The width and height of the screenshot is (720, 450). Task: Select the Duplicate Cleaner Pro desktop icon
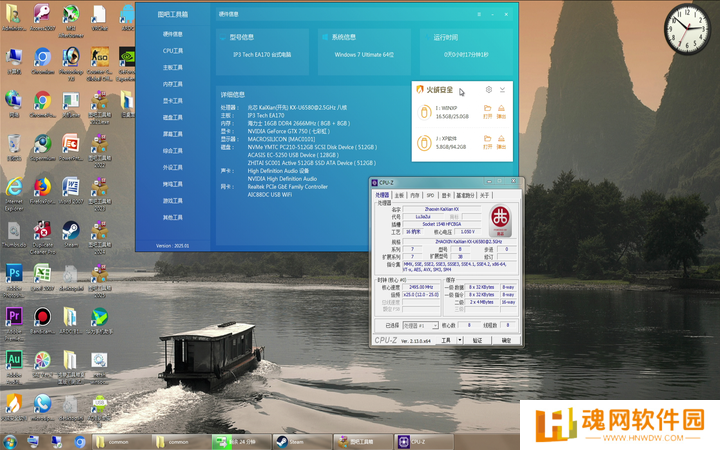click(43, 237)
